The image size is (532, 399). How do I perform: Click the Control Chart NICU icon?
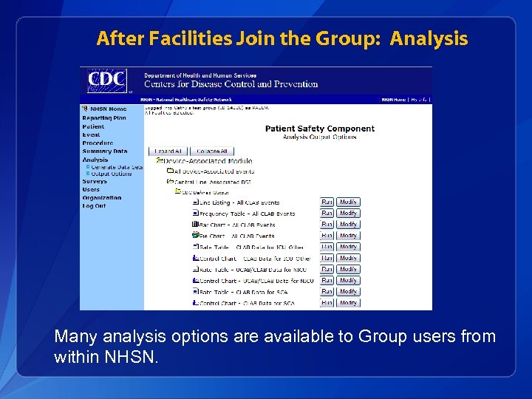point(196,280)
